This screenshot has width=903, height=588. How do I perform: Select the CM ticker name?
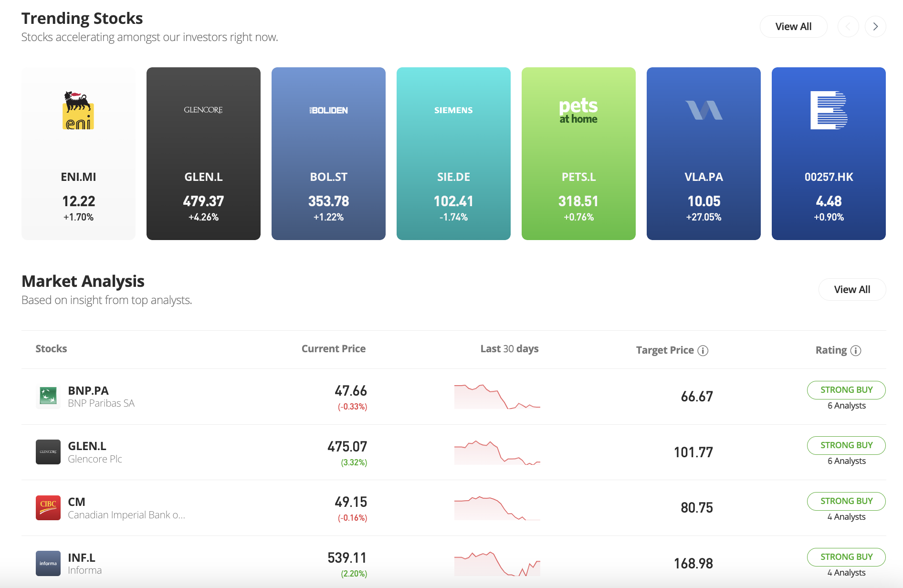76,502
